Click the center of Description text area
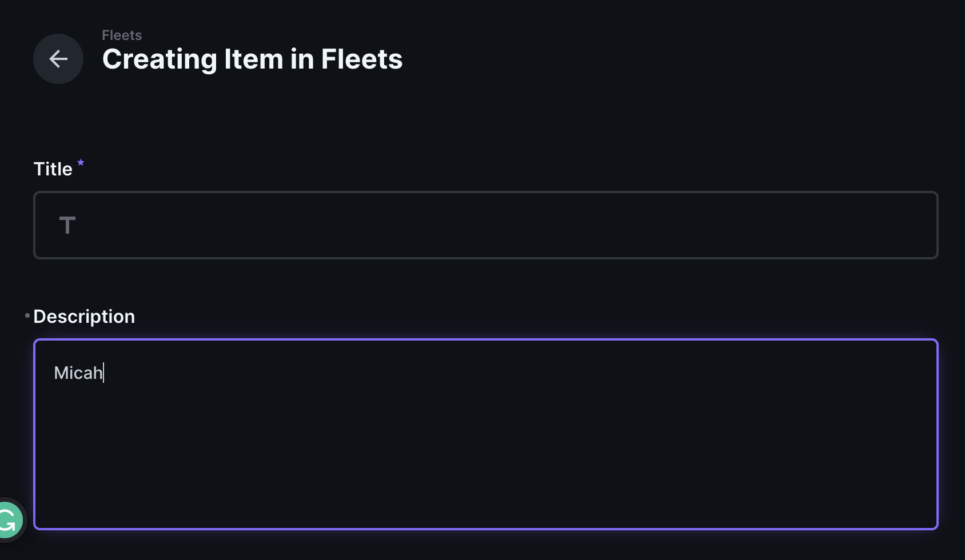 pyautogui.click(x=485, y=434)
